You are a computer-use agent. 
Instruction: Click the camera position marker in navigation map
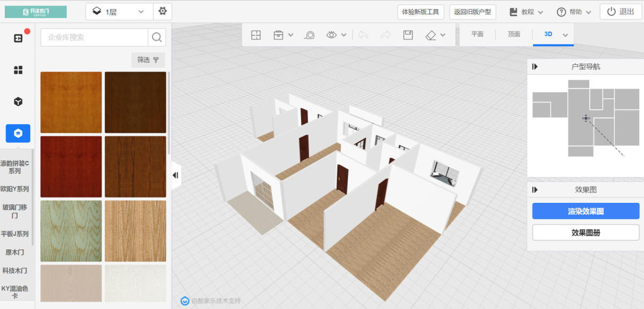[586, 118]
